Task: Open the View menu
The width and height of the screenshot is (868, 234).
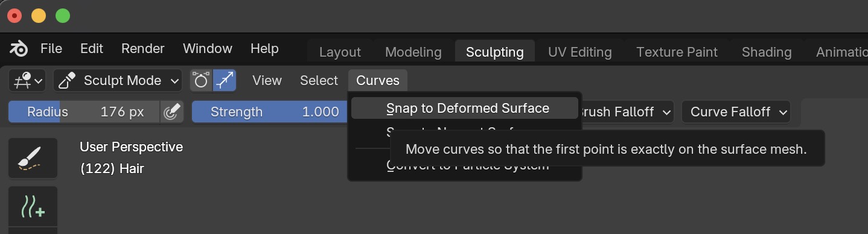Action: pos(267,81)
